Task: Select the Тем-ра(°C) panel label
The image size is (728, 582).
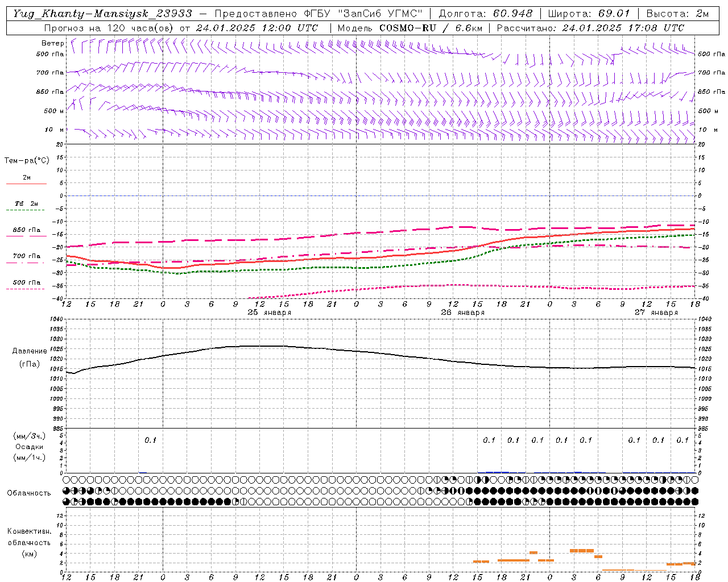Action: tap(27, 161)
